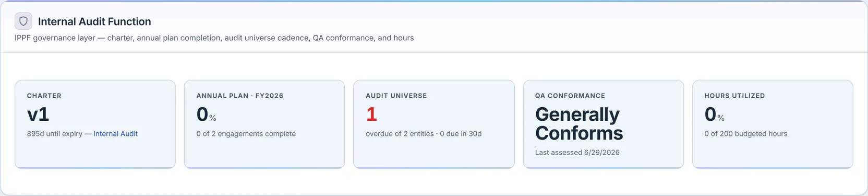Click the "Generally Conforms" rating text
Viewport: 868px width, 196px height.
579,124
